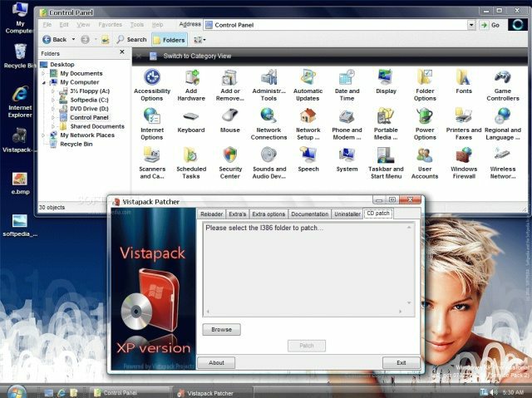This screenshot has width=532, height=398.
Task: Click the Address field showing Control Panel
Action: (x=336, y=25)
